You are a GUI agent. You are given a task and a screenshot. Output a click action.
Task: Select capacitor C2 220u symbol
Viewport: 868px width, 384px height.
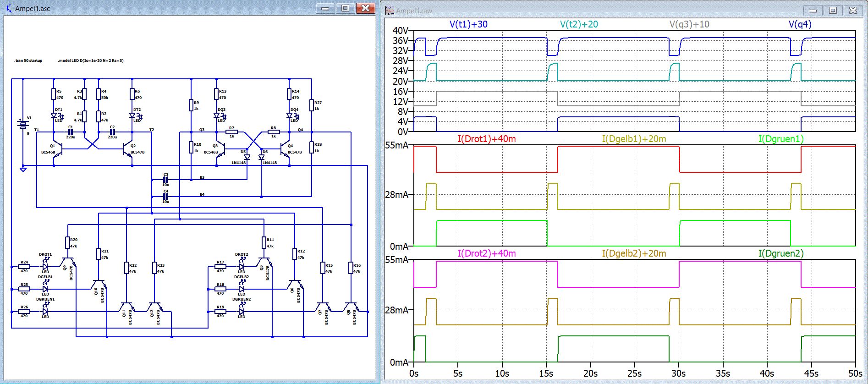[112, 132]
